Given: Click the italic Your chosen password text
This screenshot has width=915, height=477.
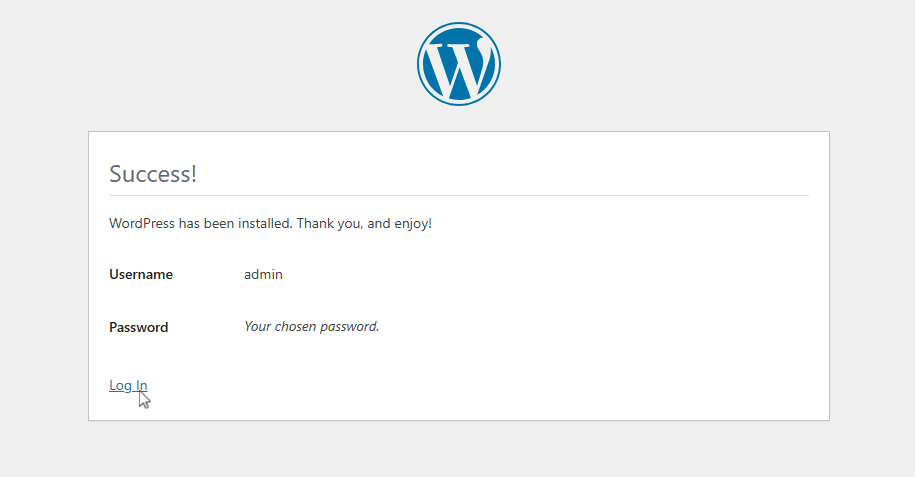Looking at the screenshot, I should [x=312, y=326].
